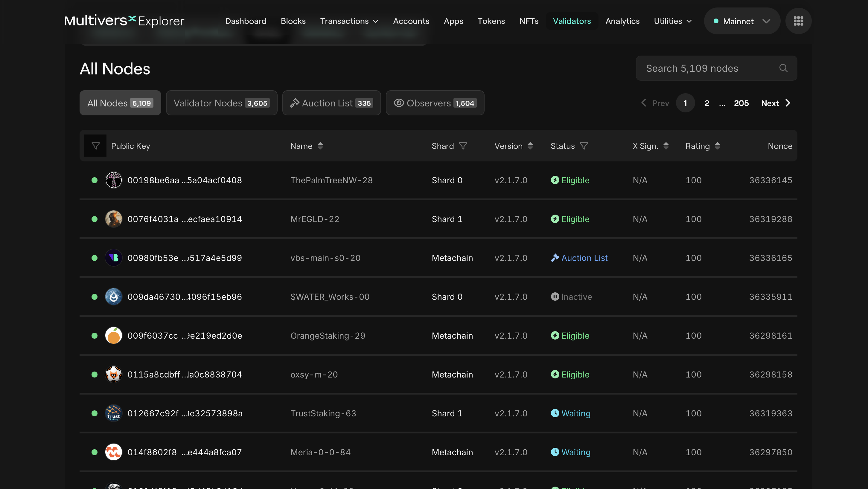Open the Shard filter funnel icon

tap(463, 146)
